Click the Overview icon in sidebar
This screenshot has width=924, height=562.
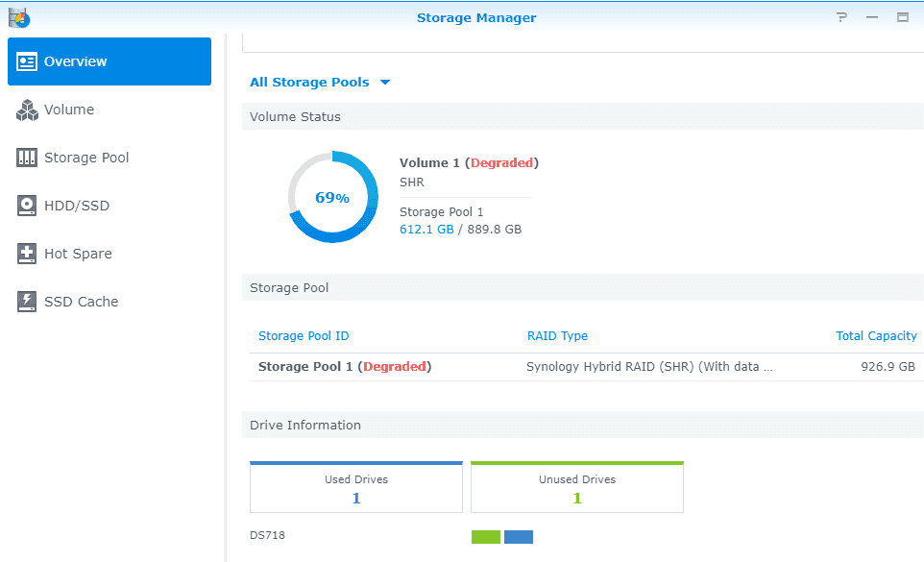[x=27, y=61]
